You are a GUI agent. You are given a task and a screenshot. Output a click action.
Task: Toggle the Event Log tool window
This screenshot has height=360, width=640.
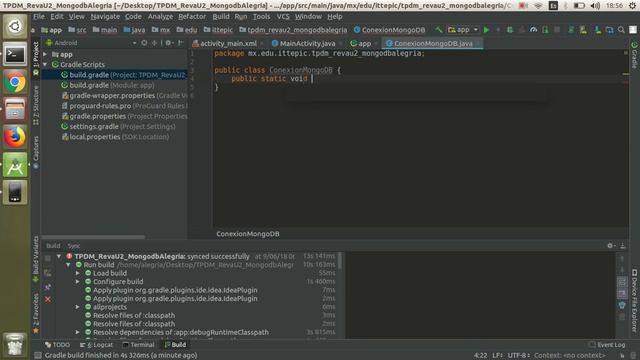coord(607,345)
